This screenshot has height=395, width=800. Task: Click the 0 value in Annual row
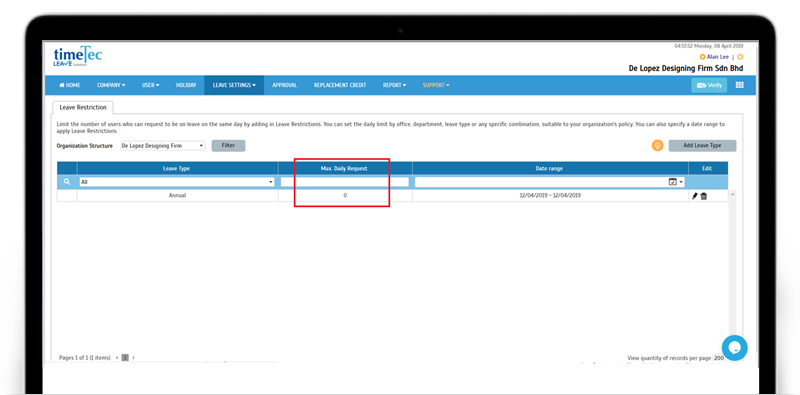(345, 195)
